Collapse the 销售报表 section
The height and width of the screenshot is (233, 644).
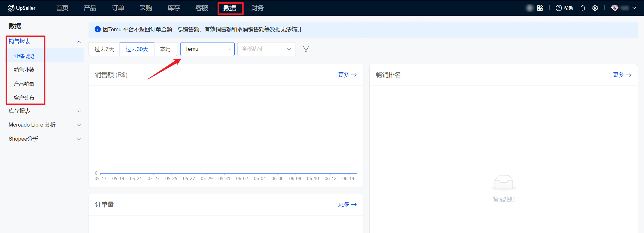tap(45, 41)
